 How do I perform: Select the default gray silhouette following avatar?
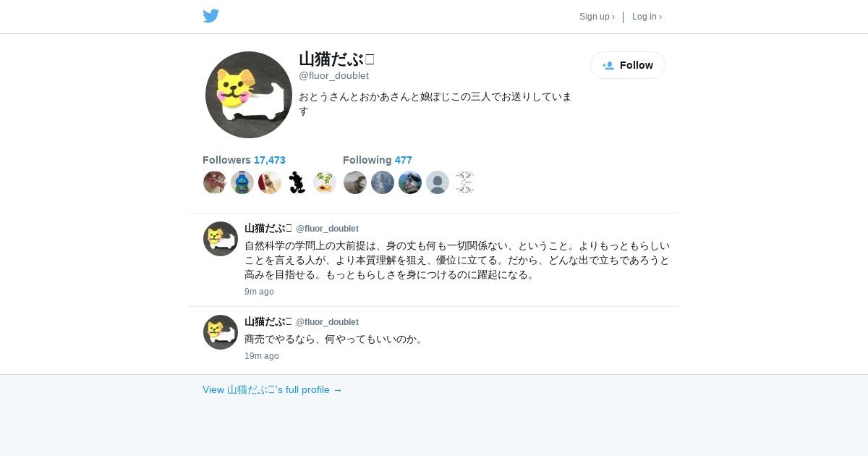point(438,182)
